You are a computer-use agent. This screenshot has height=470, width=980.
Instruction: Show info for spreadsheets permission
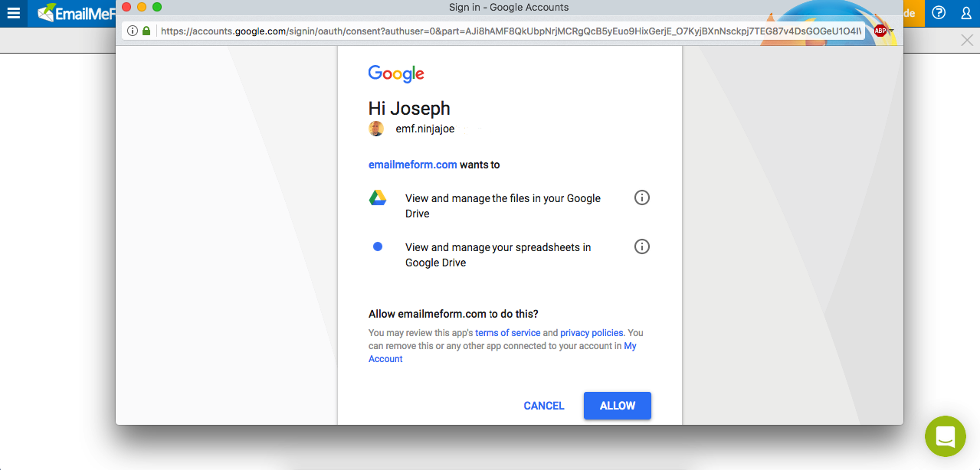pyautogui.click(x=642, y=246)
